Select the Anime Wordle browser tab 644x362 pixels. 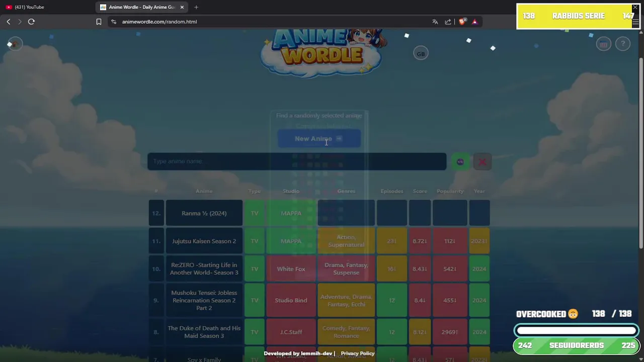point(142,7)
